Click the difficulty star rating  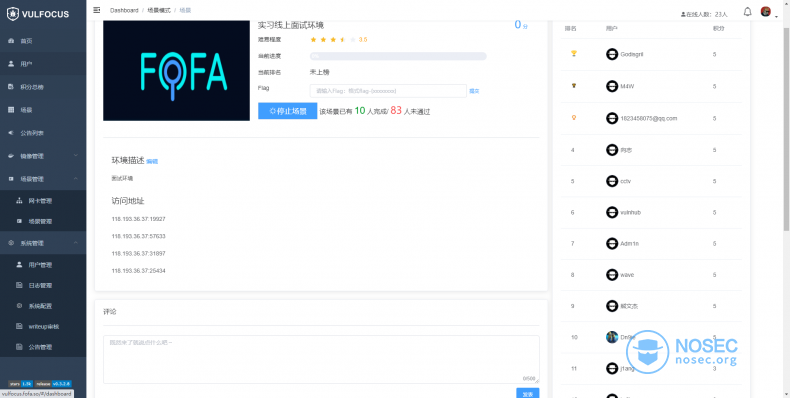tap(333, 39)
